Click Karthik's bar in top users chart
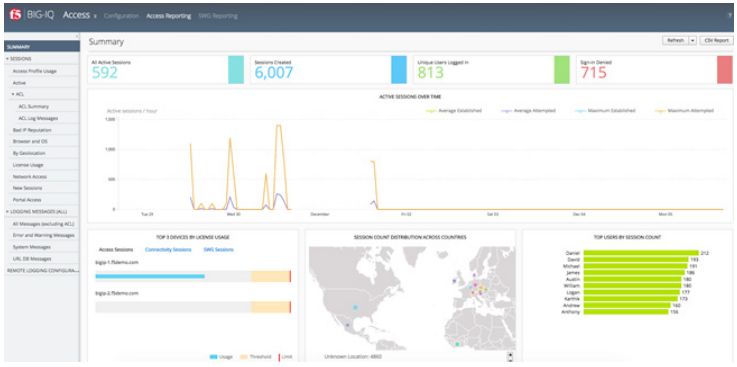 click(x=631, y=299)
